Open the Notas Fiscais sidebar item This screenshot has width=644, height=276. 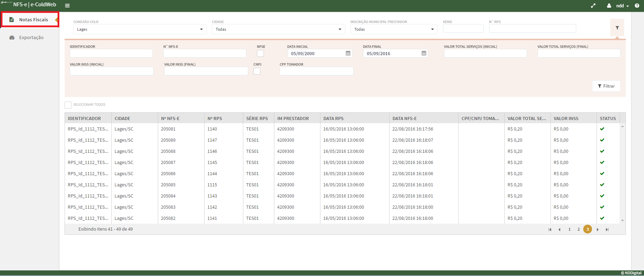[x=33, y=20]
